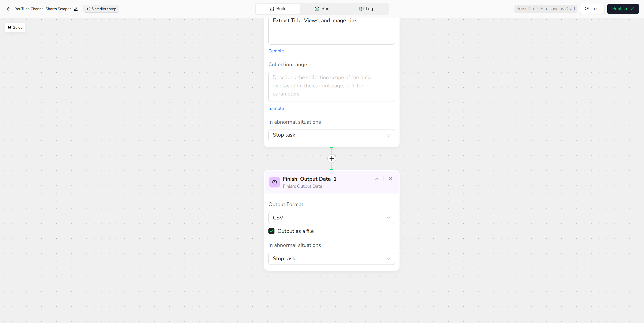Switch to the Log tab
Viewport: 644px width, 323px height.
pyautogui.click(x=366, y=9)
